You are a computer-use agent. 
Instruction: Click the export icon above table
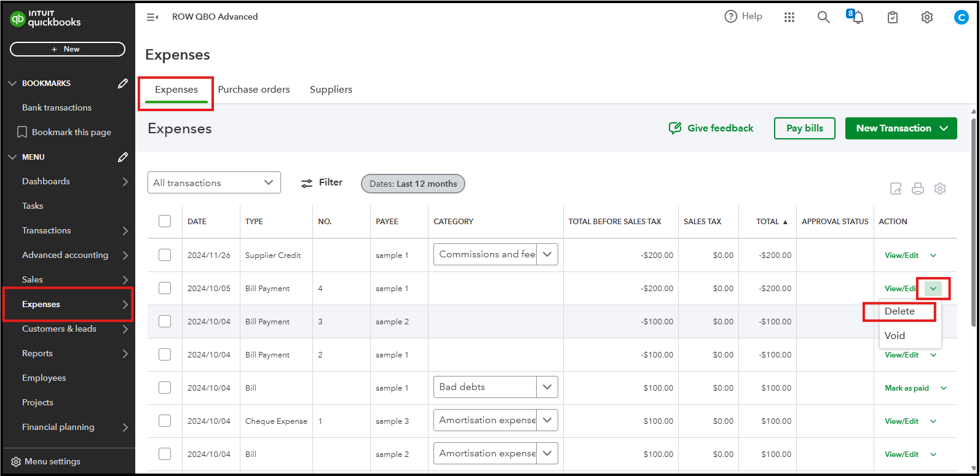coord(896,189)
